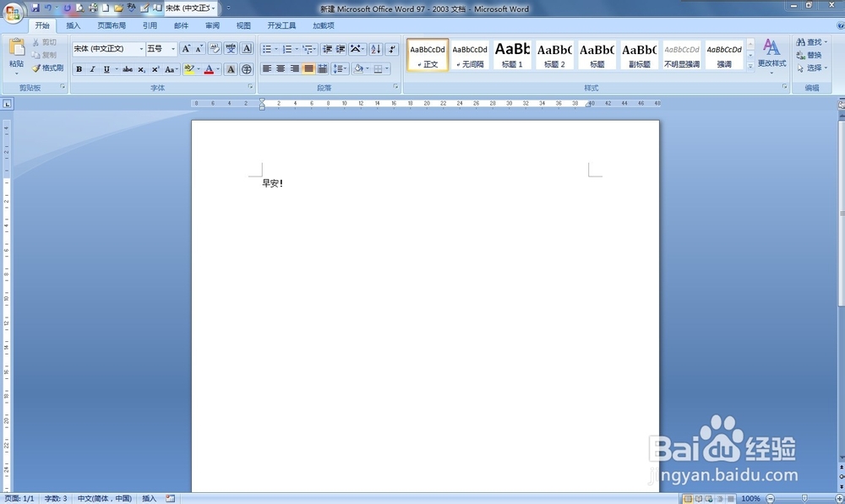Viewport: 845px width, 504px height.
Task: Toggle italic formatting
Action: 93,69
